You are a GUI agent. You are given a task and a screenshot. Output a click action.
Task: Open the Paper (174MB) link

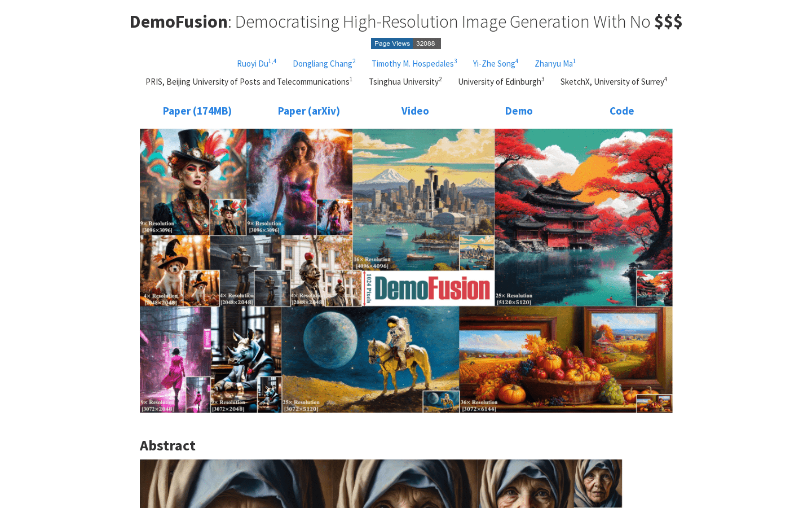click(x=197, y=111)
